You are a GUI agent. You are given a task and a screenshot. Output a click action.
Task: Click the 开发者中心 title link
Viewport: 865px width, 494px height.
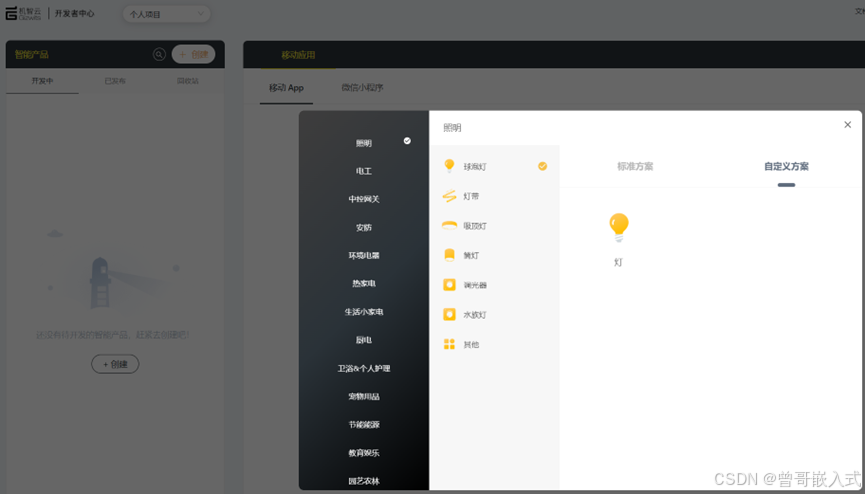[74, 13]
